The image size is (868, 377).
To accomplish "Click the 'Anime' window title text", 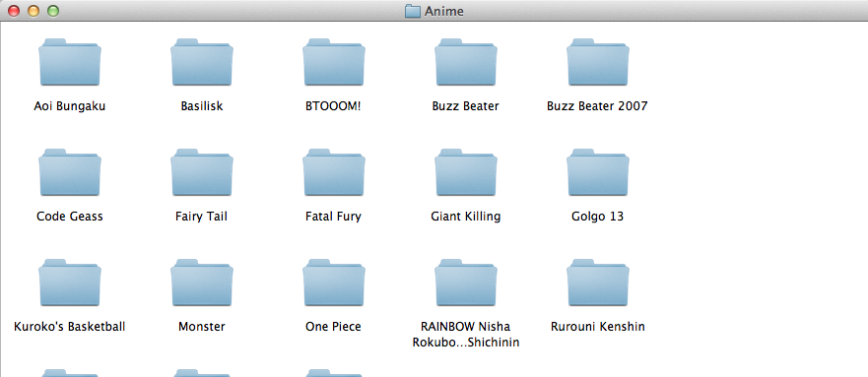I will [444, 11].
